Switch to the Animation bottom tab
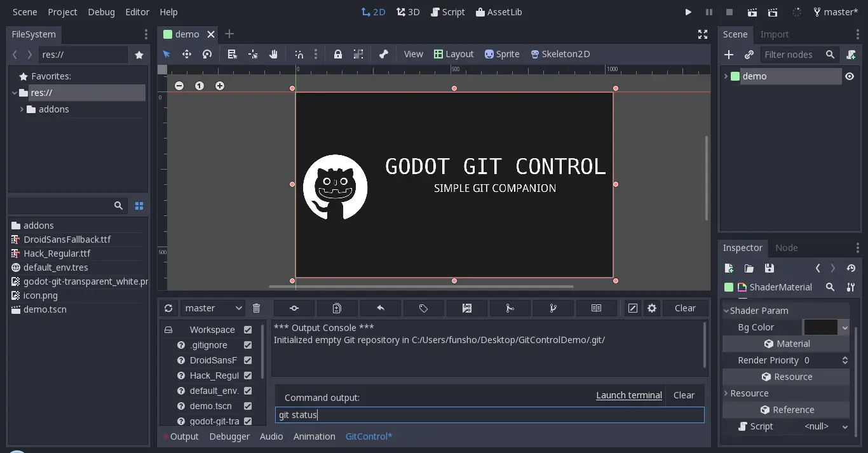868x453 pixels. point(314,436)
